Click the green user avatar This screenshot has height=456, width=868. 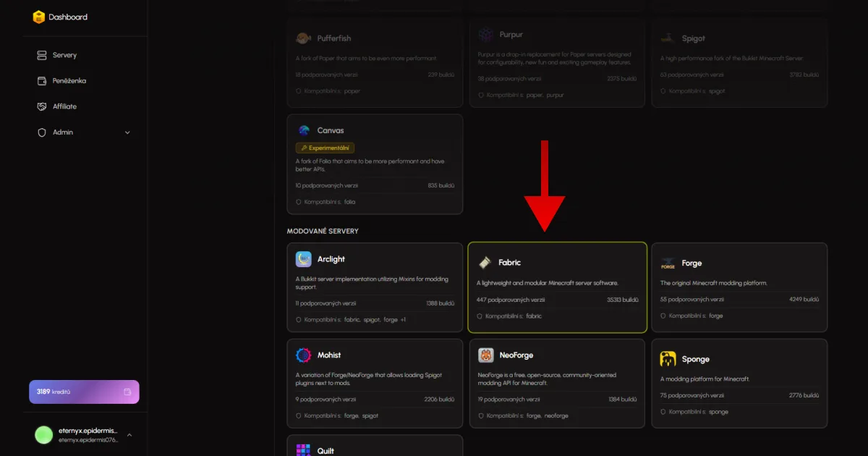click(x=44, y=434)
